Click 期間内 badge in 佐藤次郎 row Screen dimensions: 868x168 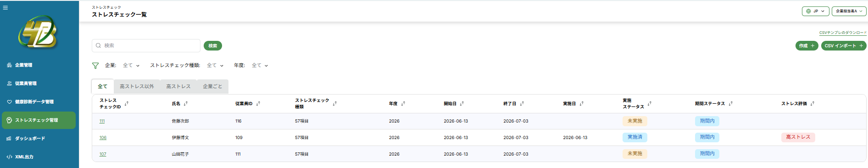707,121
